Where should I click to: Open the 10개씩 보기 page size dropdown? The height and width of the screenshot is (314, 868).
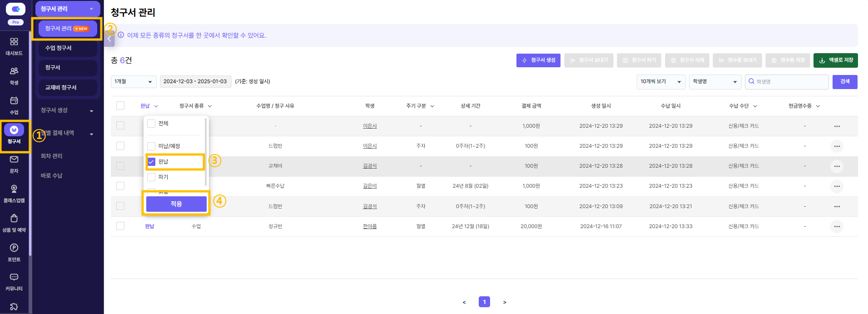[661, 82]
